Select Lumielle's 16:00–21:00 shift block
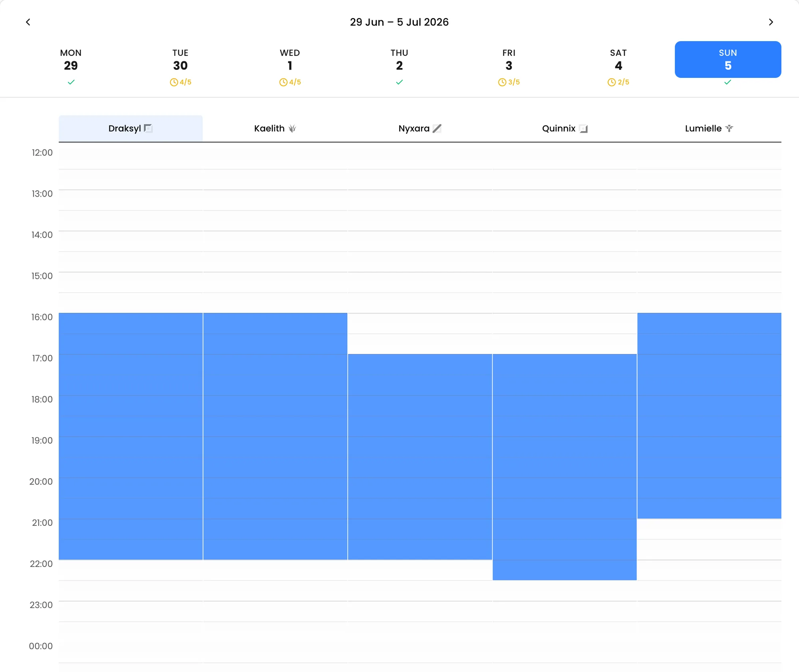 (709, 416)
